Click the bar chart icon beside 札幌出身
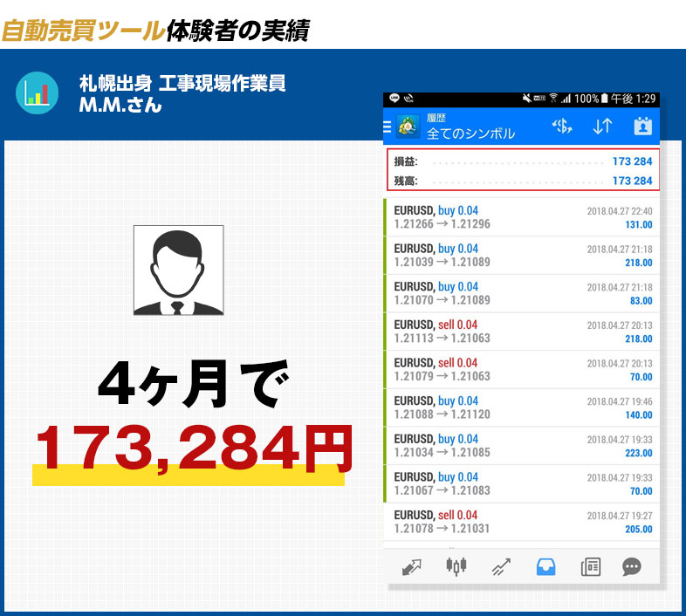The image size is (686, 616). pos(38,92)
